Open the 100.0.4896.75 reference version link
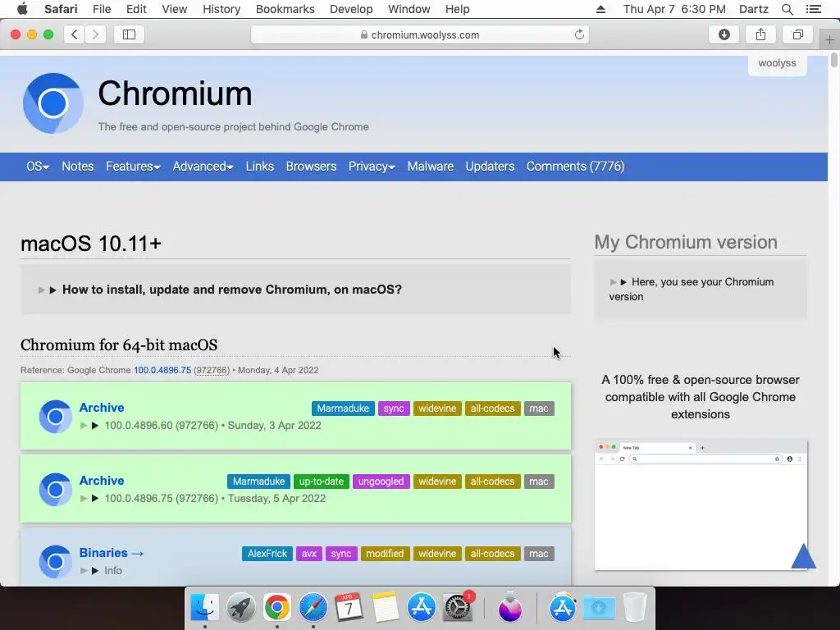 pos(162,370)
